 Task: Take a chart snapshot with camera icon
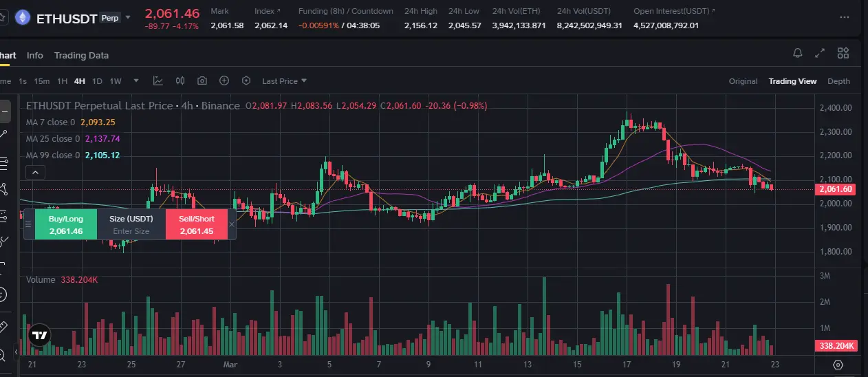(202, 80)
